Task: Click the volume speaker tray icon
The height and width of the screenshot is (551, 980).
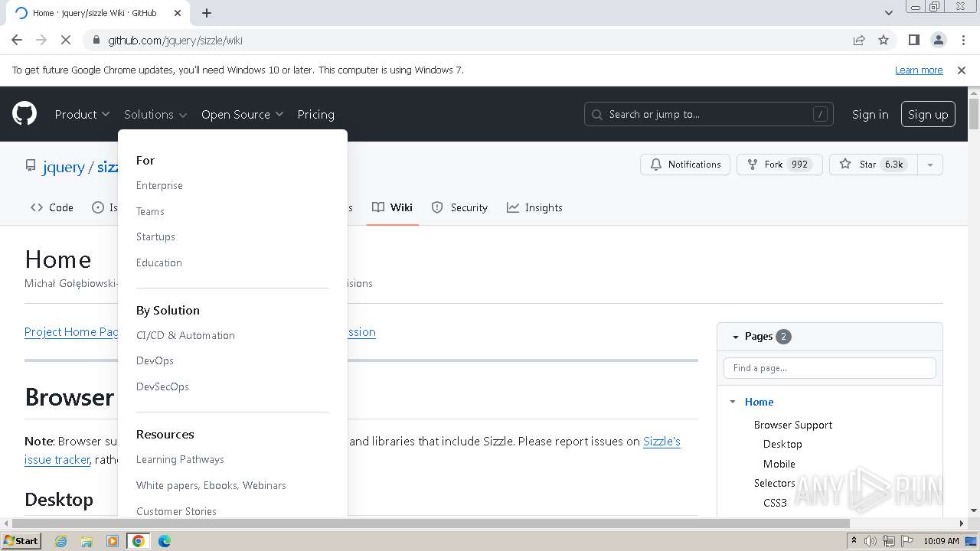Action: tap(871, 541)
